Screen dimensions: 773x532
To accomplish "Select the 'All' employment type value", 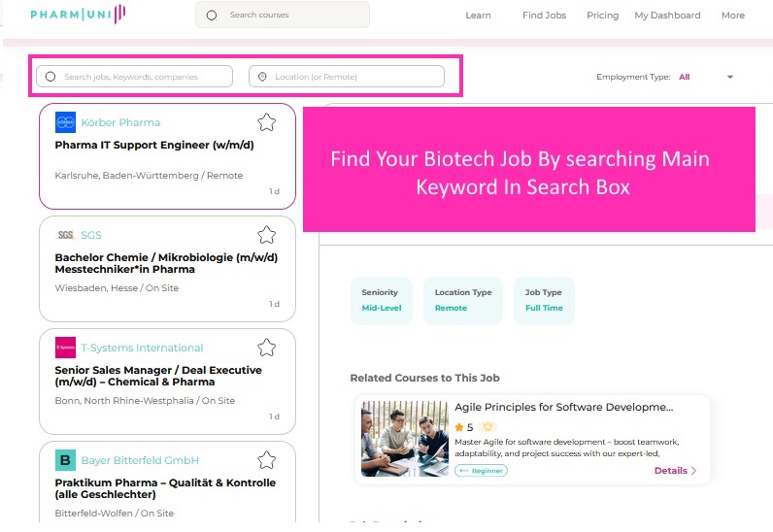I will [685, 77].
